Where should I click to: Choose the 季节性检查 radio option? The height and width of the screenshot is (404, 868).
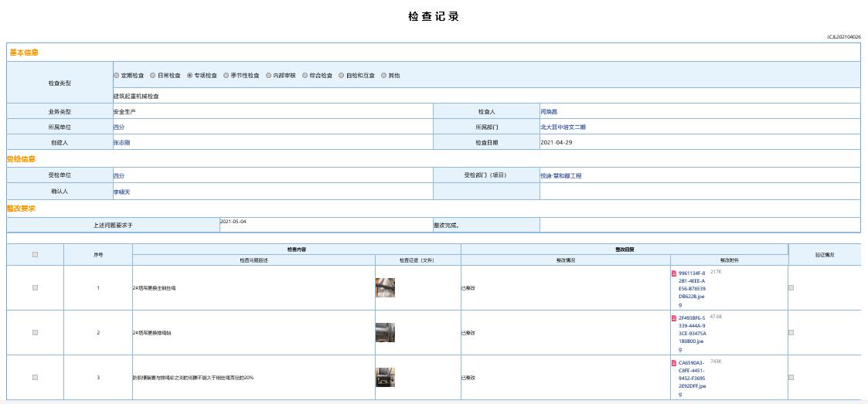(x=226, y=76)
